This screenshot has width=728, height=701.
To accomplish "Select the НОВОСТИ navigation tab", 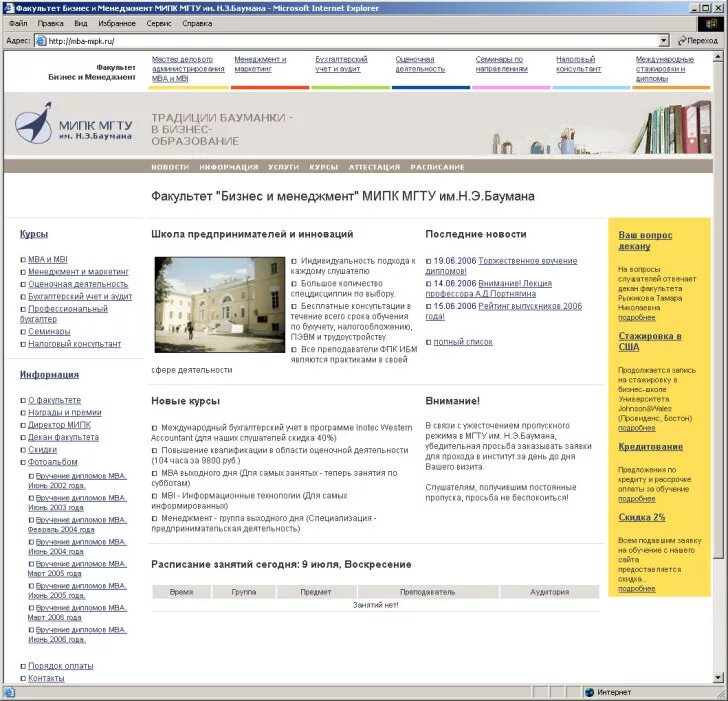I will pos(170,167).
